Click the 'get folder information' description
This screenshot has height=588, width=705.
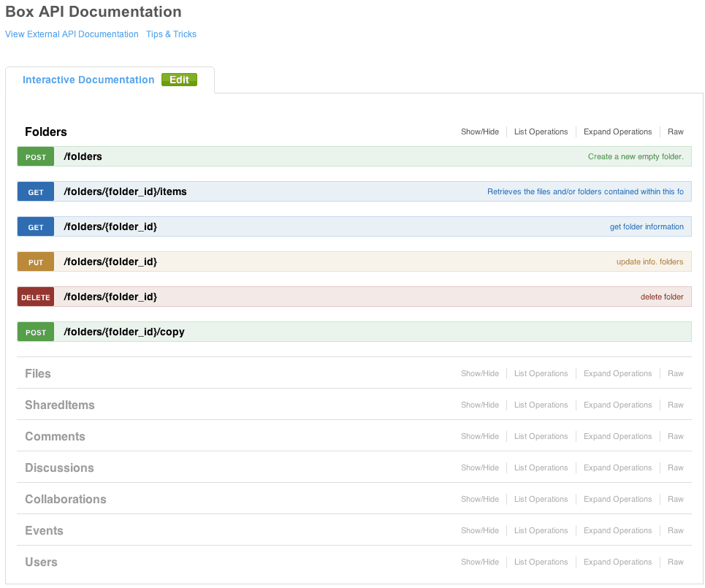(x=647, y=226)
